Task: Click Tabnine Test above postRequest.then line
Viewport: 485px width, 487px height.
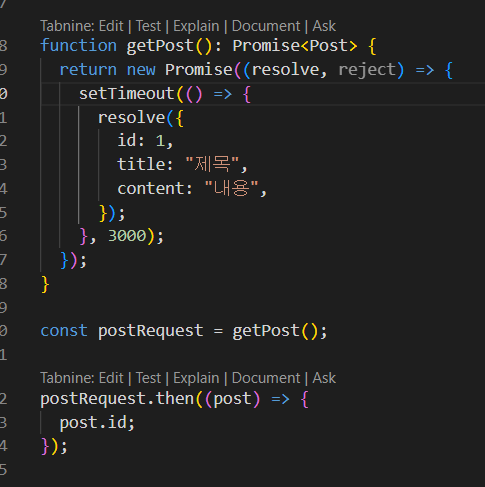Action: [148, 378]
